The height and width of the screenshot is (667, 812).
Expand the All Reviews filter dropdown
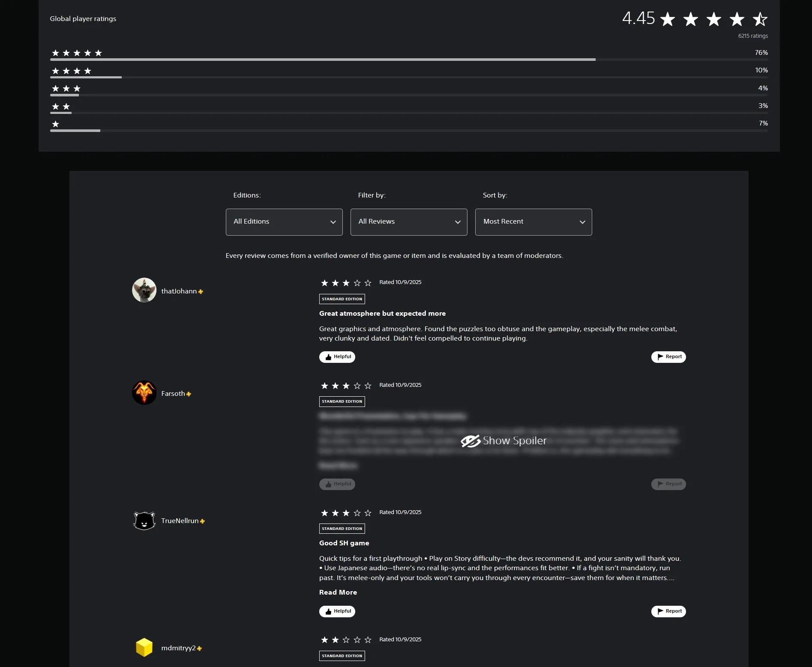click(x=409, y=222)
